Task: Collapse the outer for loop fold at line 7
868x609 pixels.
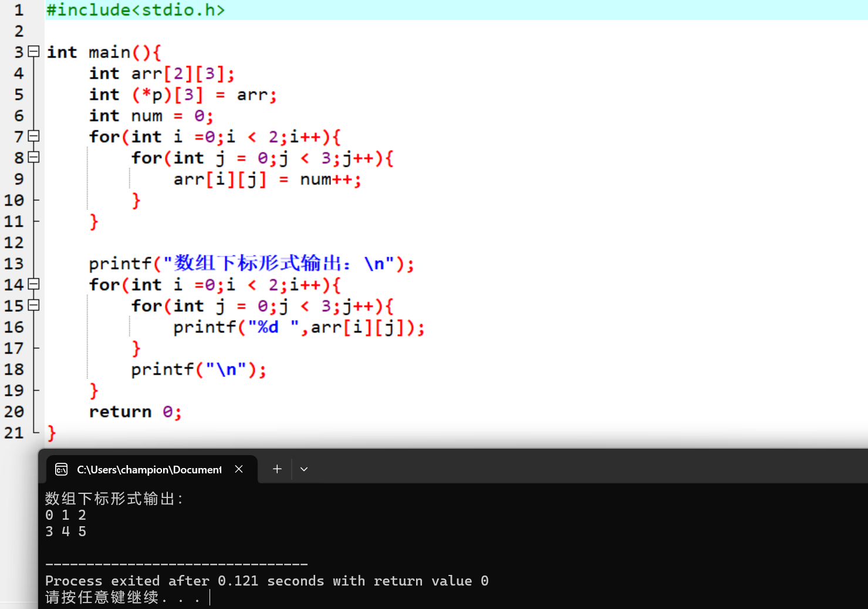Action: coord(34,136)
